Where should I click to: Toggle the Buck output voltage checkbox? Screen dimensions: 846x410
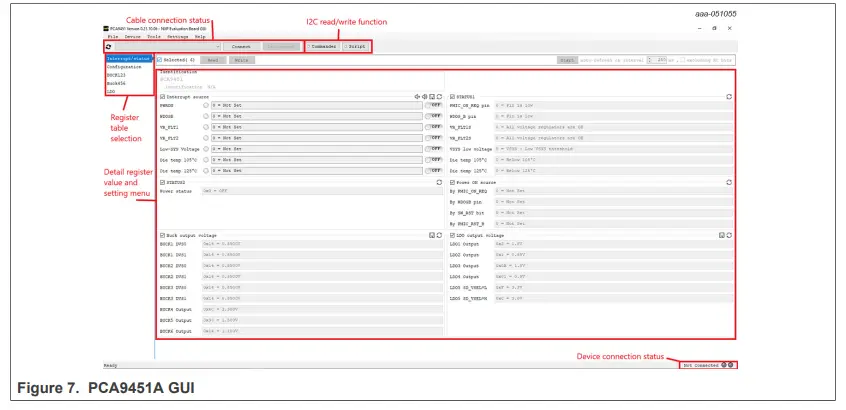pyautogui.click(x=162, y=235)
